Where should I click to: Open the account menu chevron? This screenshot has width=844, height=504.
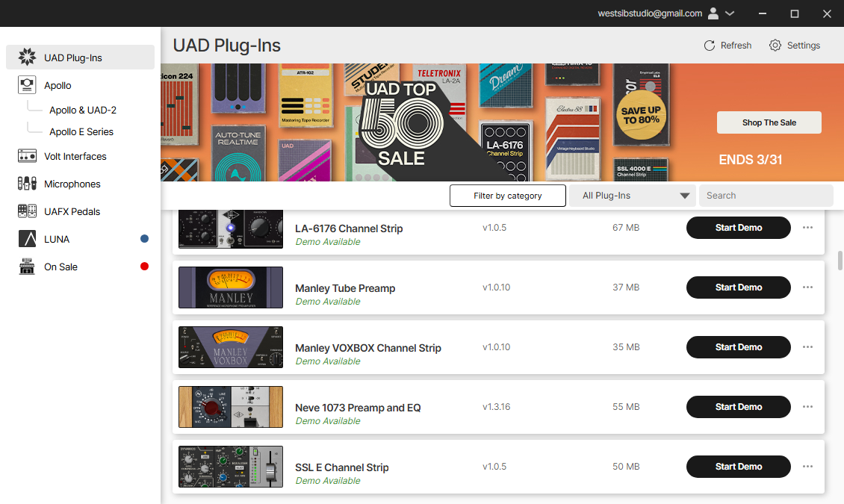tap(730, 13)
